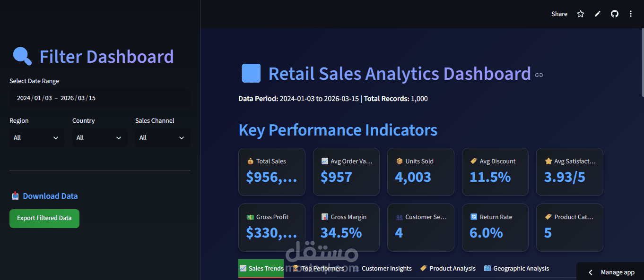644x280 pixels.
Task: Open the Geographic Analysis tab
Action: pyautogui.click(x=516, y=268)
